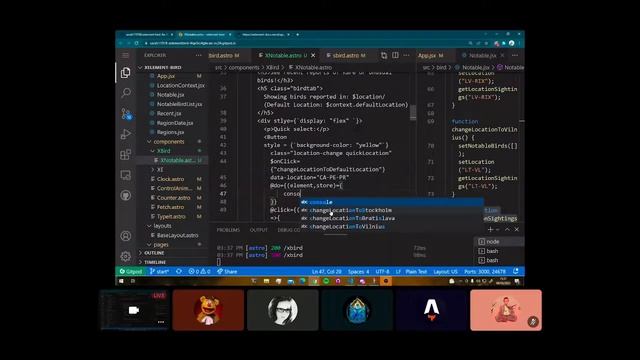Click the notifications bell in the status bar
640x360 pixels.
(516, 271)
